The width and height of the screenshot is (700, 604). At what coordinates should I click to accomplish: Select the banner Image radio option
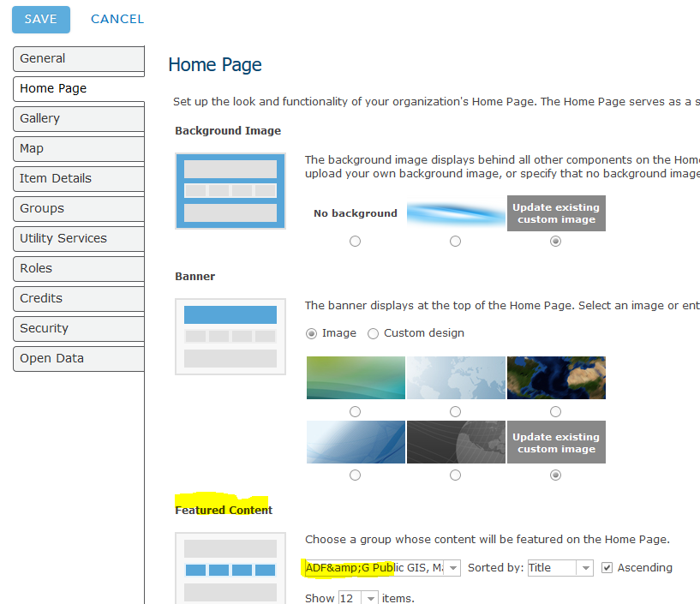tap(311, 333)
